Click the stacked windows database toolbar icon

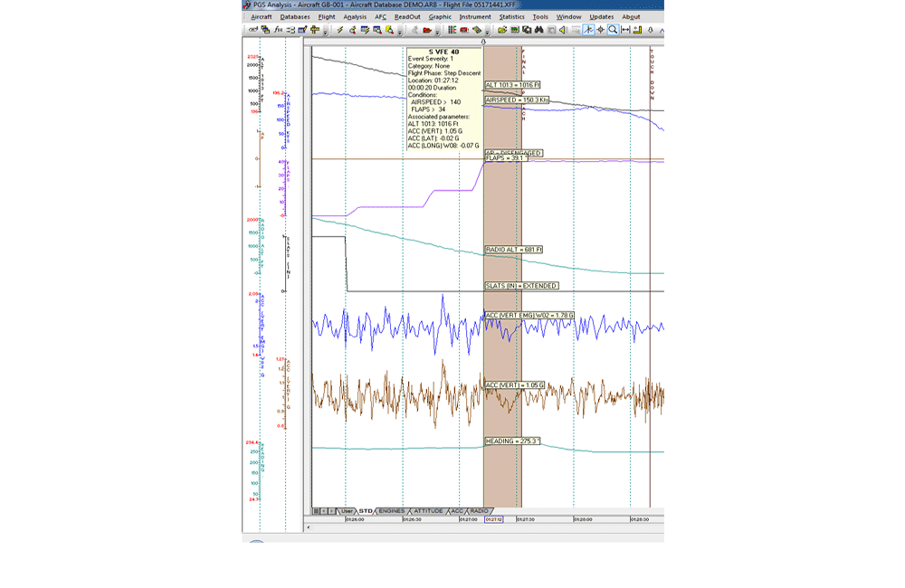[265, 30]
